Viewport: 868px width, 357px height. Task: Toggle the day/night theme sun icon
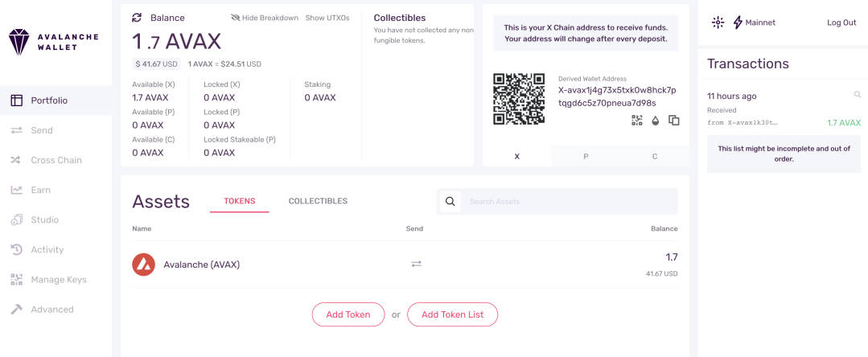718,23
